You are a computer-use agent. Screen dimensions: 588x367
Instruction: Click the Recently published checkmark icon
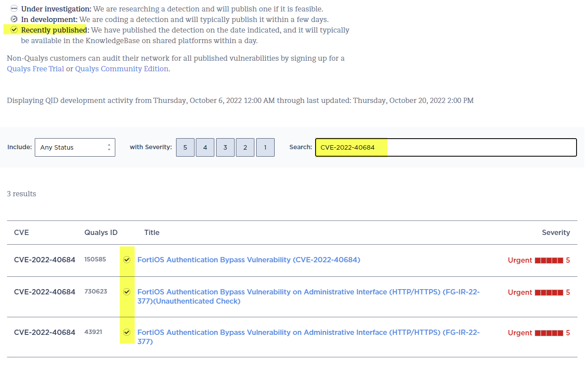pos(13,29)
